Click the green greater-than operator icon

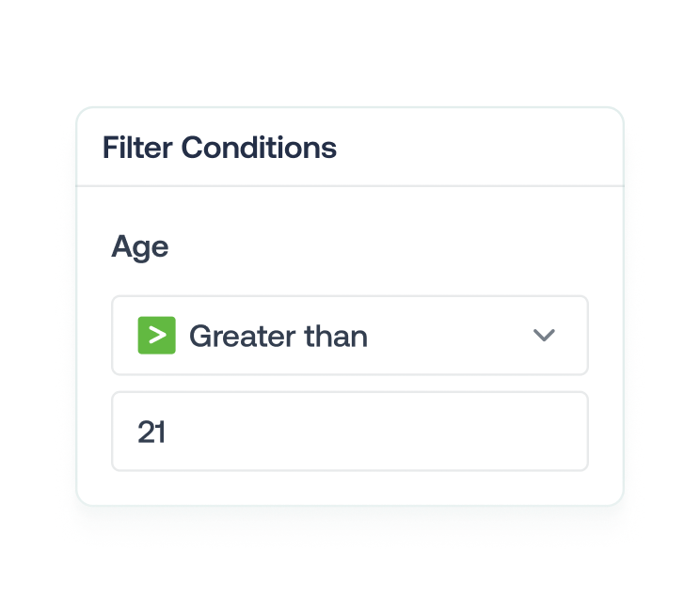click(156, 336)
